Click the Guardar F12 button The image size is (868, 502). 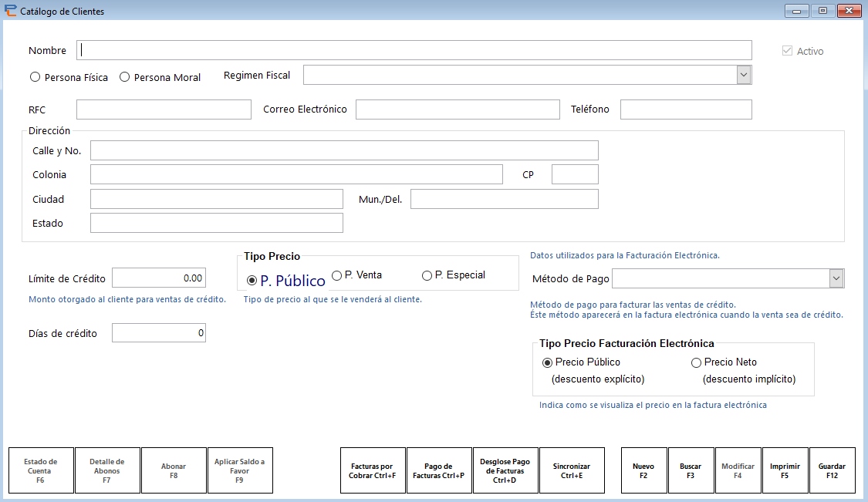[x=832, y=470]
